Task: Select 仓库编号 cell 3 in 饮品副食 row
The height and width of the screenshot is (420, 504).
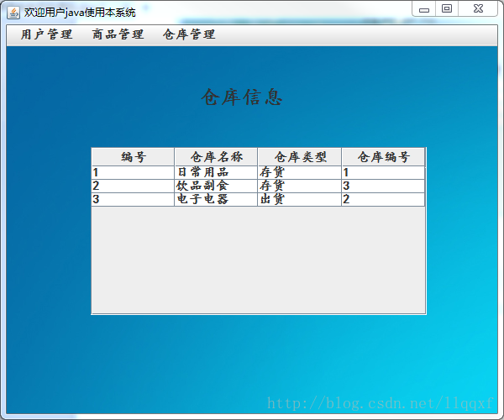Action: pos(384,186)
